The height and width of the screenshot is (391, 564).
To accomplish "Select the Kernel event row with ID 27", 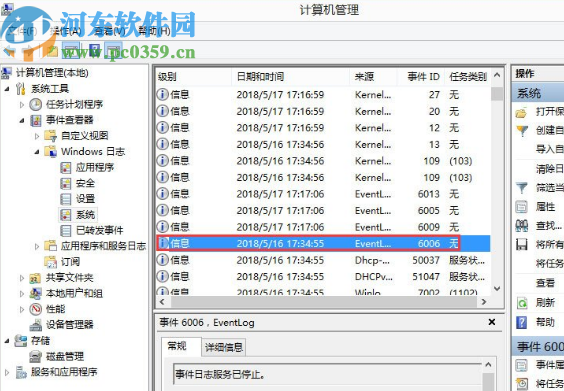I will tap(323, 95).
